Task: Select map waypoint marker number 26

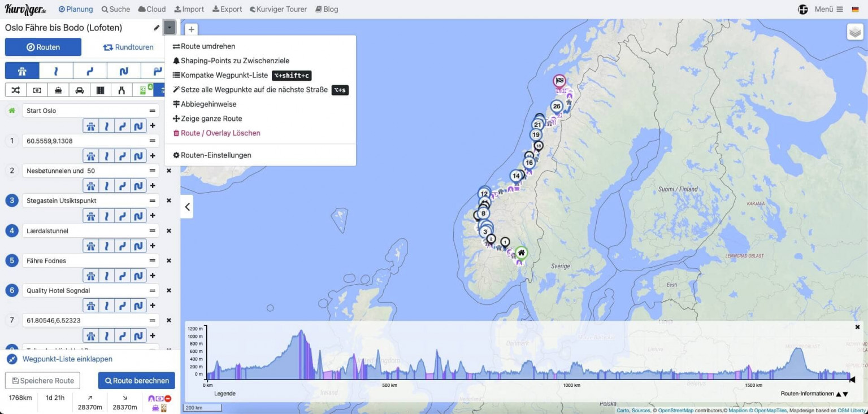Action: pyautogui.click(x=557, y=106)
